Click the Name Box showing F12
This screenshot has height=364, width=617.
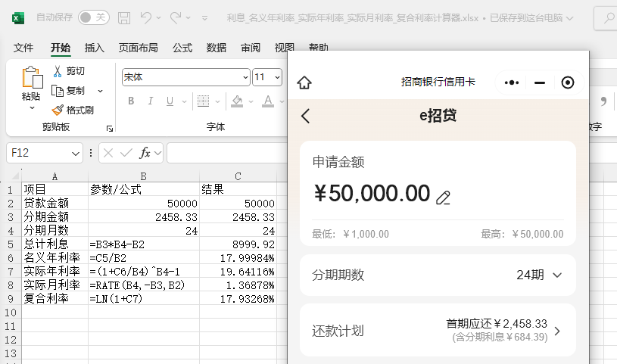click(x=39, y=153)
